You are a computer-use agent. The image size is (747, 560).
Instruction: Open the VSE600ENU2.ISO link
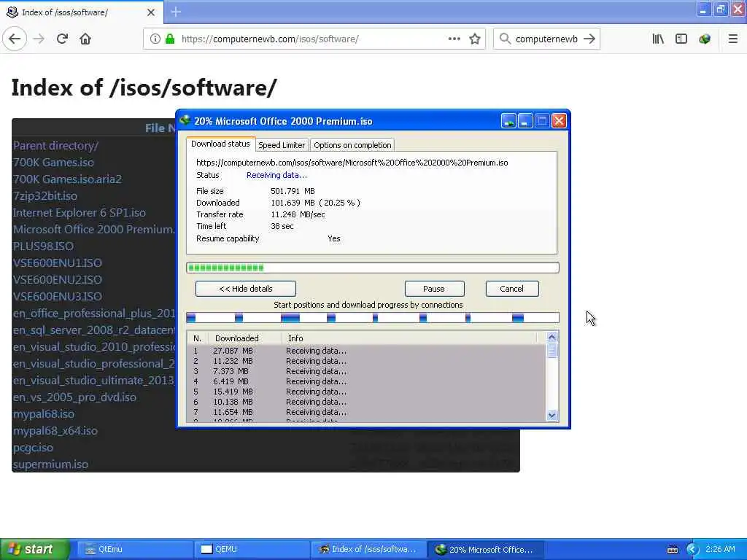coord(57,279)
